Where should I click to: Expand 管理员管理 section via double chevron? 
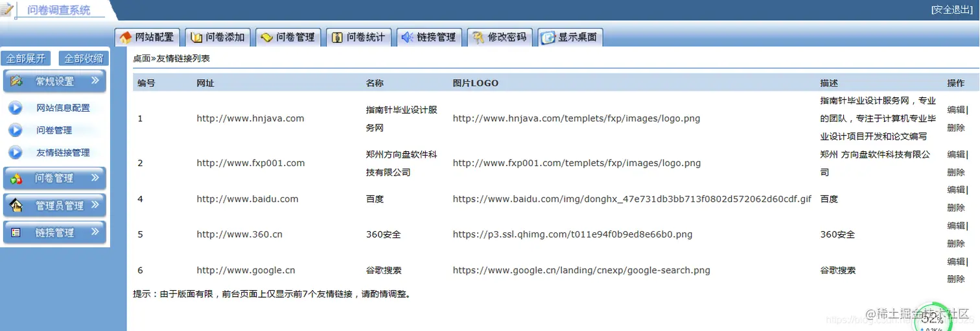click(95, 204)
